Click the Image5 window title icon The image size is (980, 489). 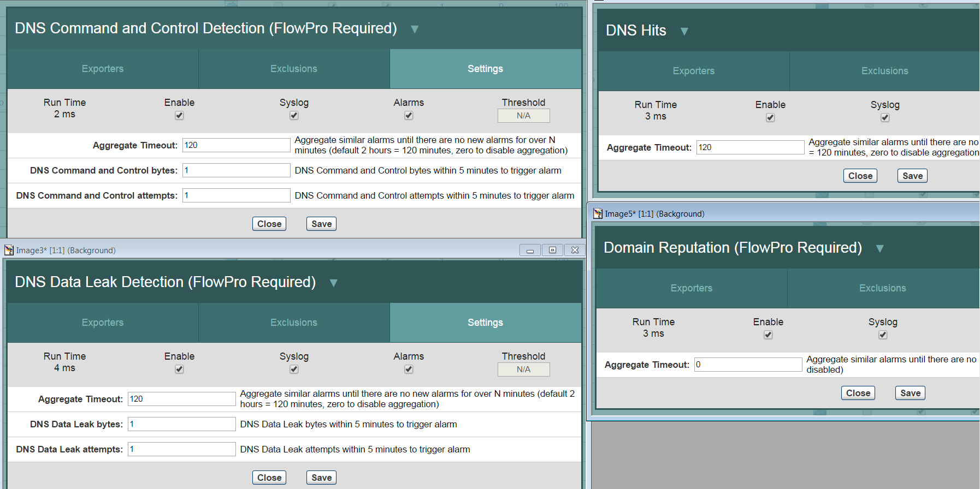pos(598,213)
